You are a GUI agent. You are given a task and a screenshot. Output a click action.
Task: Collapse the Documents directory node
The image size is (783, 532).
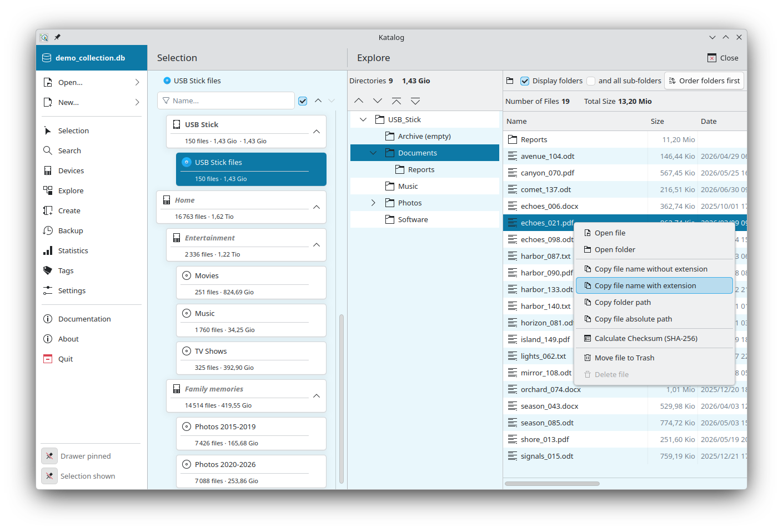[373, 153]
